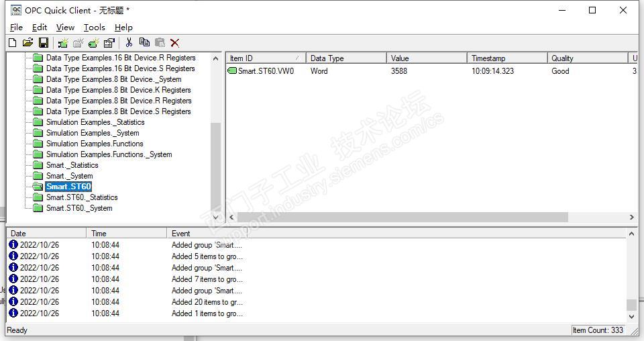The height and width of the screenshot is (341, 644).
Task: Click info icon of 'Added 20 items' event
Action: click(x=13, y=301)
